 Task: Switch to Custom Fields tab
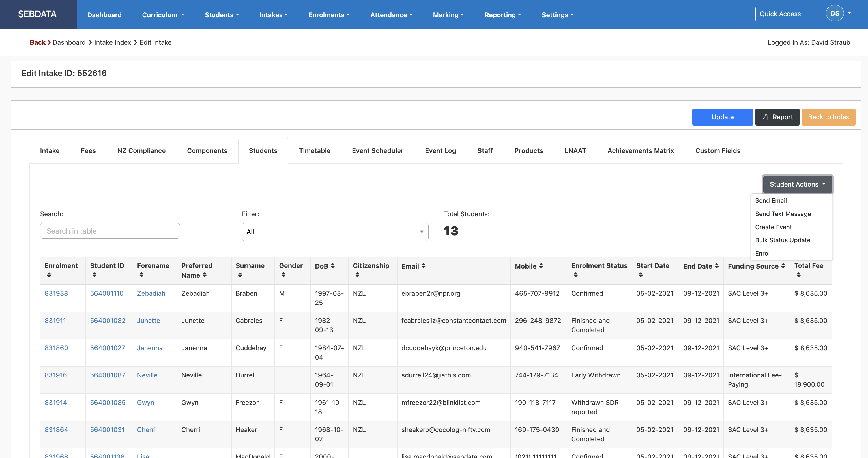718,150
